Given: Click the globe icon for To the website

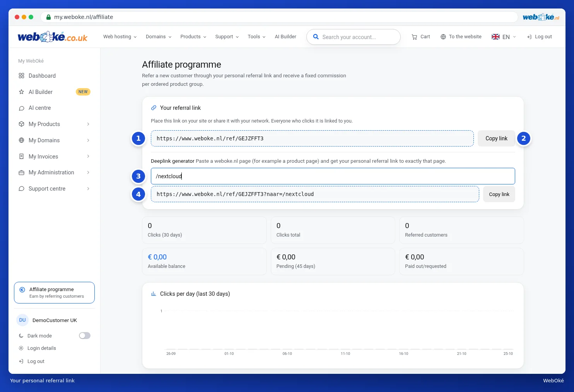Looking at the screenshot, I should click(443, 37).
